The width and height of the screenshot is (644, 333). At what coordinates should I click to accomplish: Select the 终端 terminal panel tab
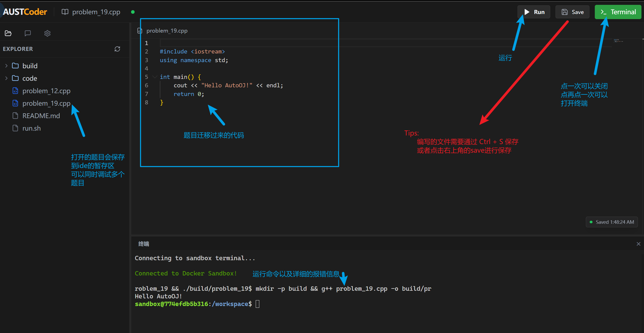tap(144, 244)
